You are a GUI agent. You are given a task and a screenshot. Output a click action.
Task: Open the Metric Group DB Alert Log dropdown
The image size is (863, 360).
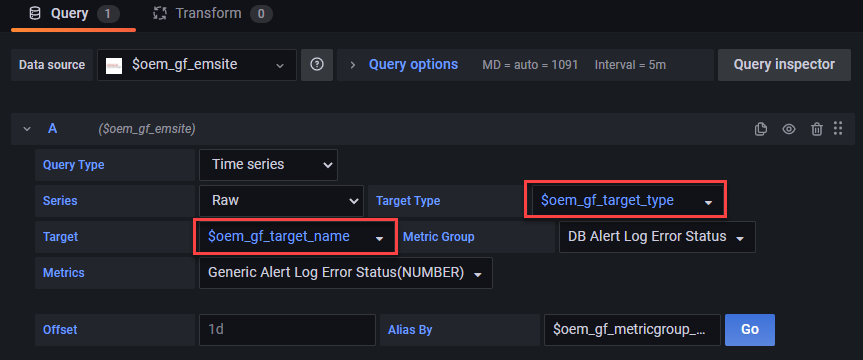point(657,237)
